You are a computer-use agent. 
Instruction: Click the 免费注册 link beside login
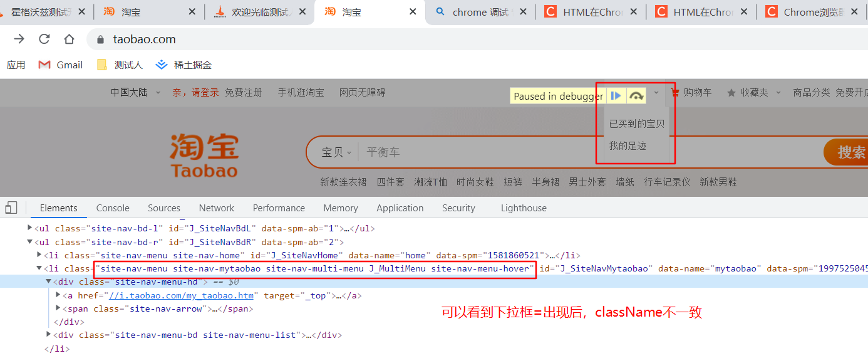pyautogui.click(x=244, y=92)
